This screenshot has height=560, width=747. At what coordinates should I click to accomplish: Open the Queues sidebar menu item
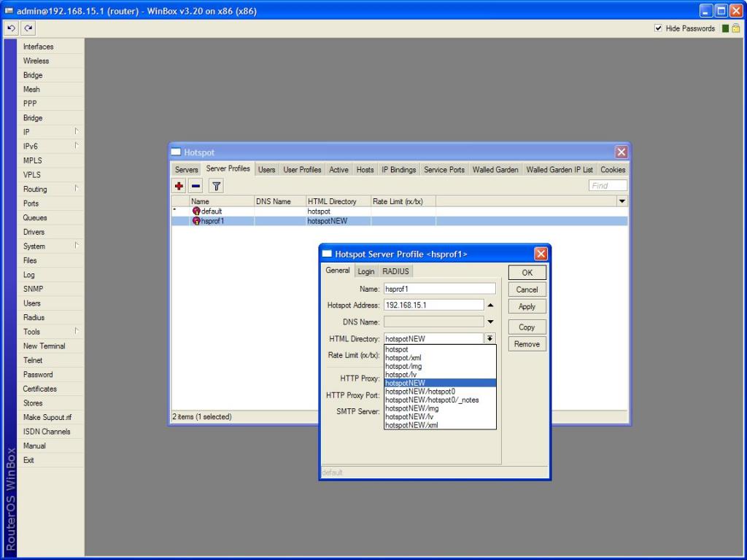(x=35, y=217)
